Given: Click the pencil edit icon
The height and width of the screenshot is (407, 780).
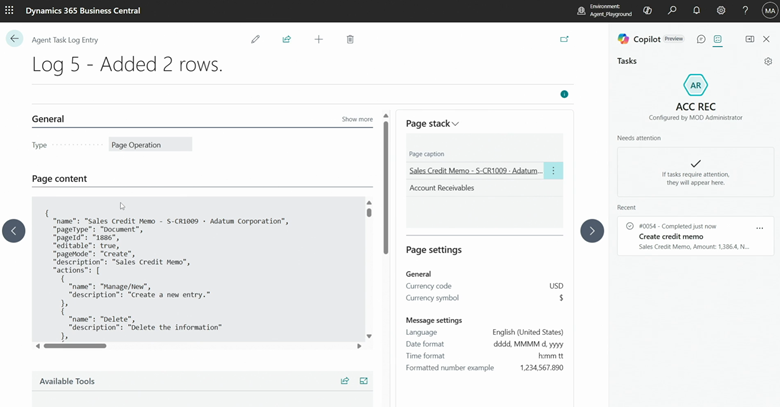Looking at the screenshot, I should pos(255,39).
